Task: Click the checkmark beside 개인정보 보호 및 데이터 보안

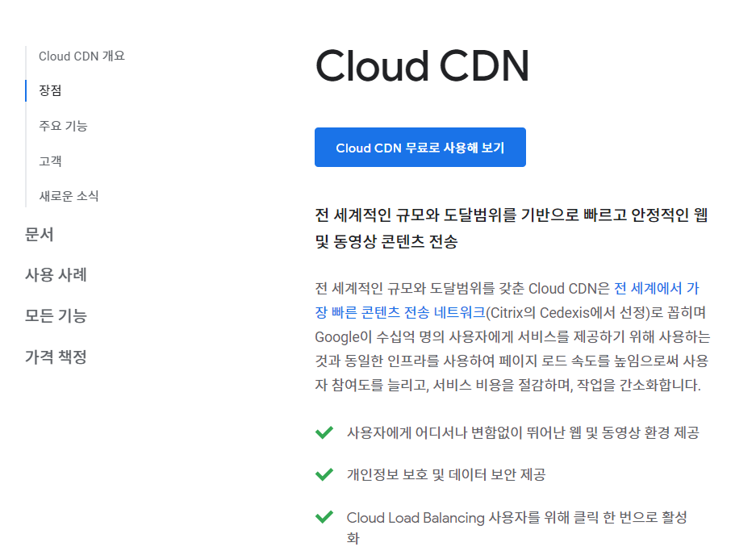Action: coord(324,474)
